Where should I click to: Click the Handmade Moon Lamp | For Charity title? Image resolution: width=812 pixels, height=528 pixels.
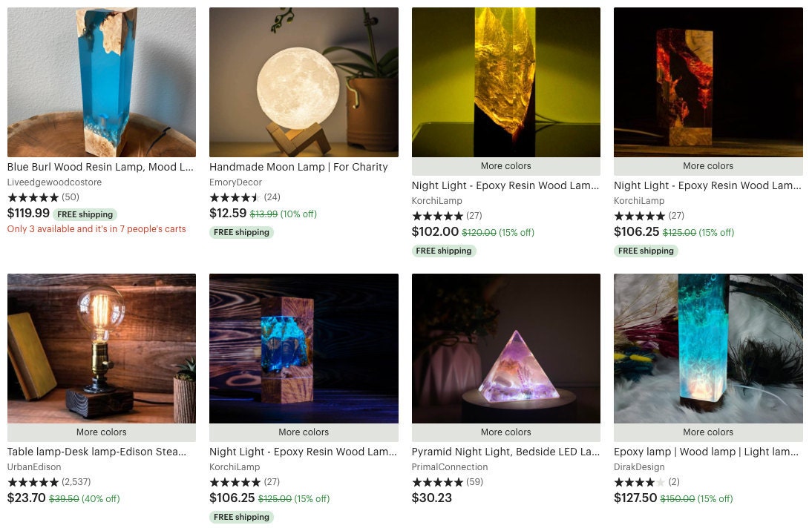pyautogui.click(x=298, y=167)
